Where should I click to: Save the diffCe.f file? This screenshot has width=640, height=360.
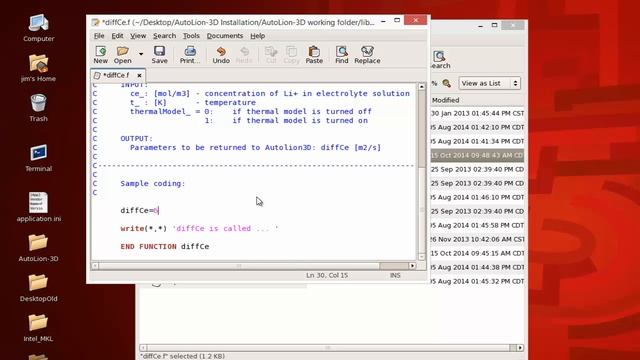(x=159, y=55)
